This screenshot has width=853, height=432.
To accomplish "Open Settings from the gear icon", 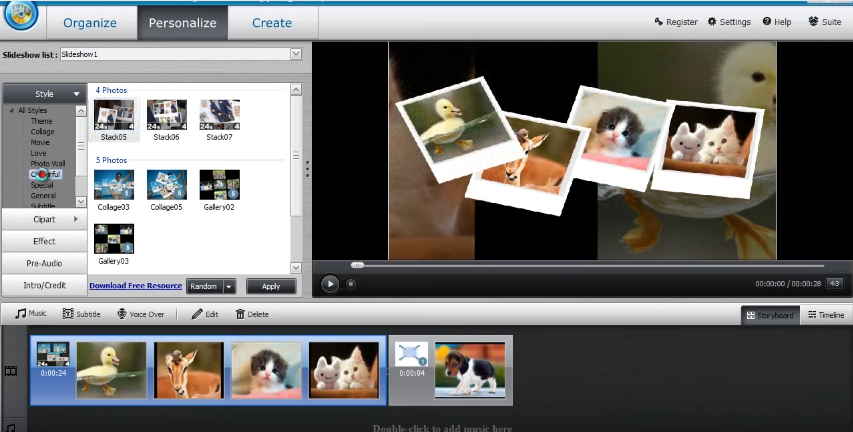I will pyautogui.click(x=712, y=22).
